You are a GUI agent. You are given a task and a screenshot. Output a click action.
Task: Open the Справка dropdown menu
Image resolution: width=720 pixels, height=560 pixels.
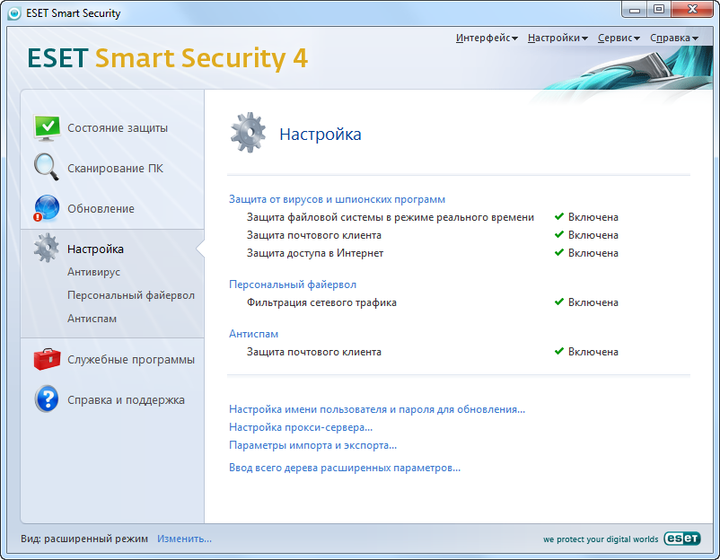[x=674, y=38]
